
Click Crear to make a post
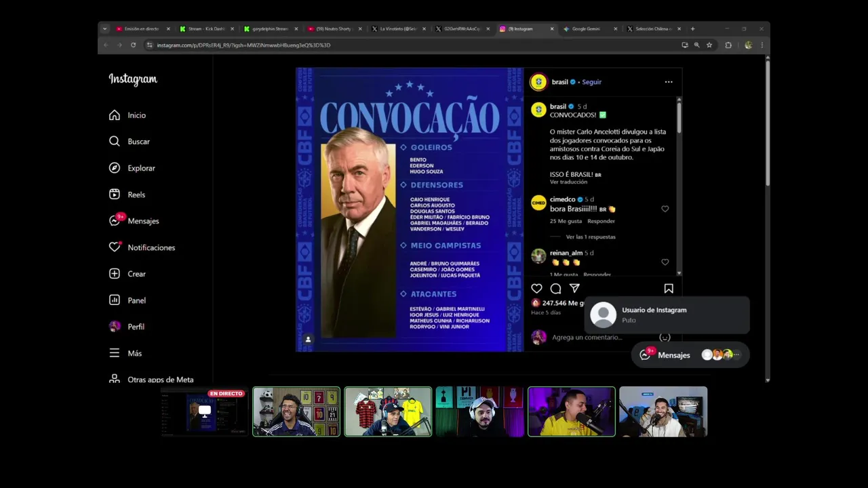tap(127, 274)
